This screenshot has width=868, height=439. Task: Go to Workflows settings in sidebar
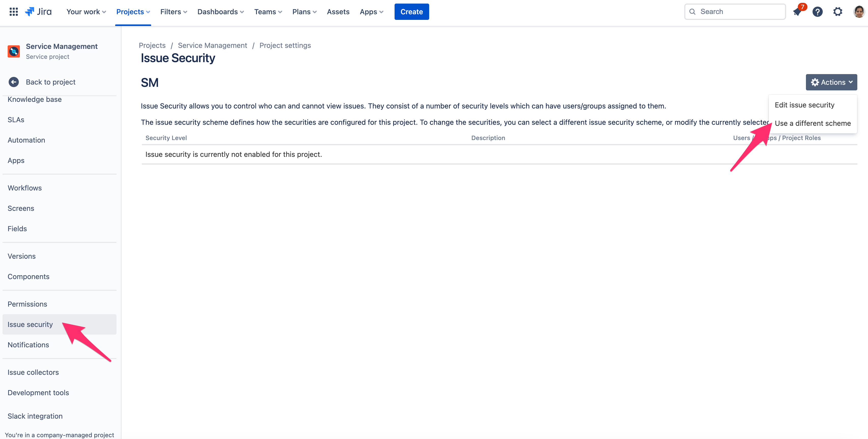25,188
